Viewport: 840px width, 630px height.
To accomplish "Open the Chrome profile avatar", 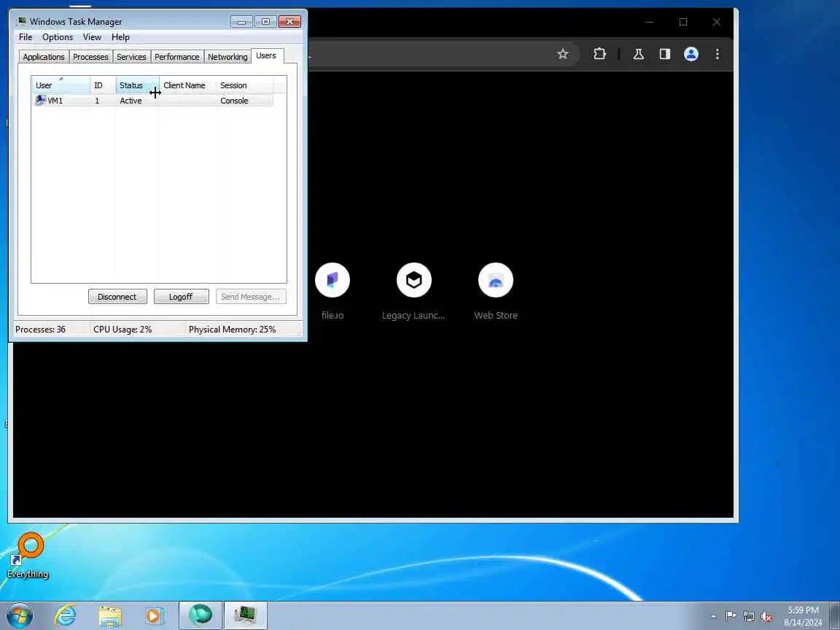I will (691, 53).
